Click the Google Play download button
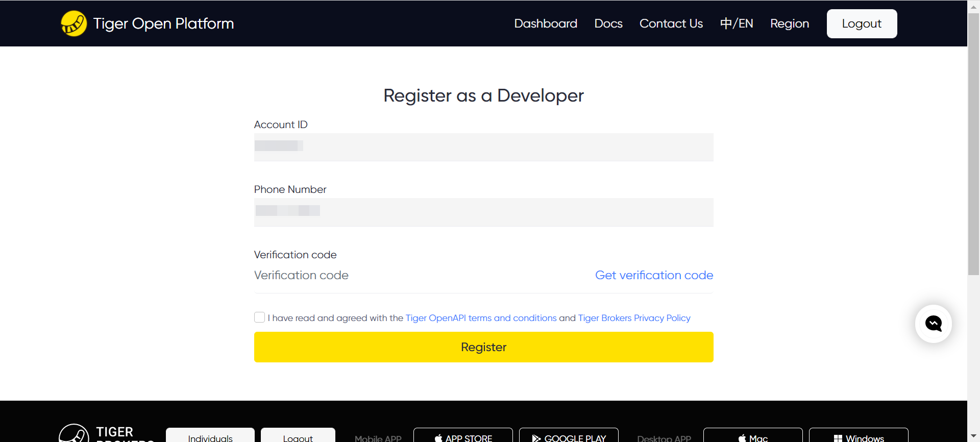 click(x=569, y=437)
